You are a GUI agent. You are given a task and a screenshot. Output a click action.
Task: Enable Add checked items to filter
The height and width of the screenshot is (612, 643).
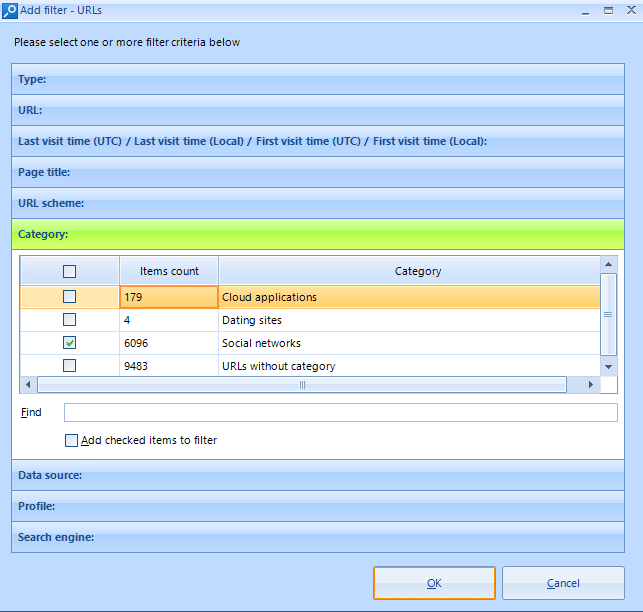(71, 440)
